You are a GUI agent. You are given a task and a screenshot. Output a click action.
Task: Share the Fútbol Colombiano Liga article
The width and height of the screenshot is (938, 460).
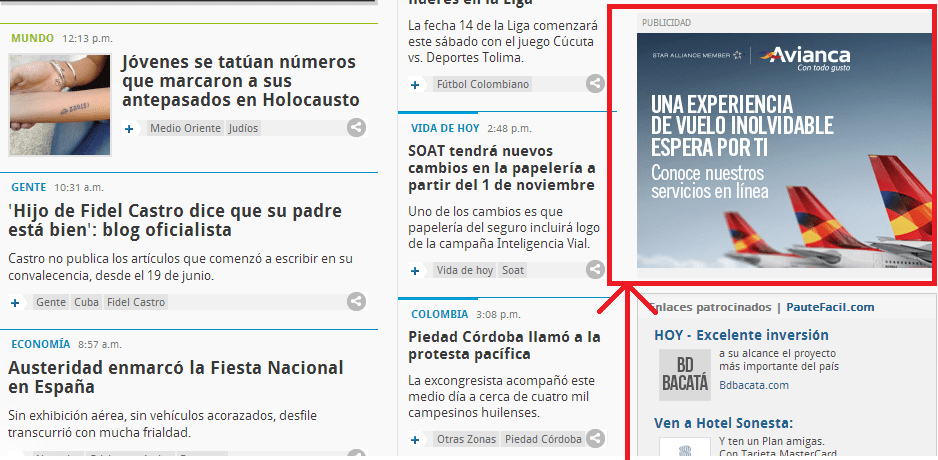[595, 84]
